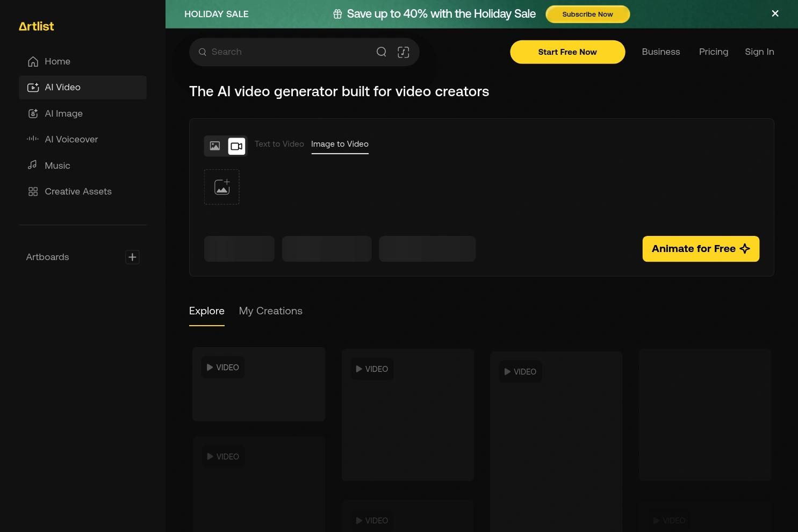Click Subscribe Now in sale banner
The image size is (798, 532).
tap(587, 15)
